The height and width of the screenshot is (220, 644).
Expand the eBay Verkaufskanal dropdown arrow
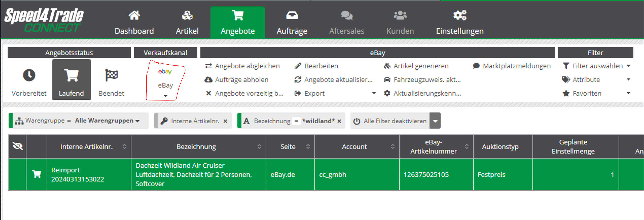coord(165,96)
